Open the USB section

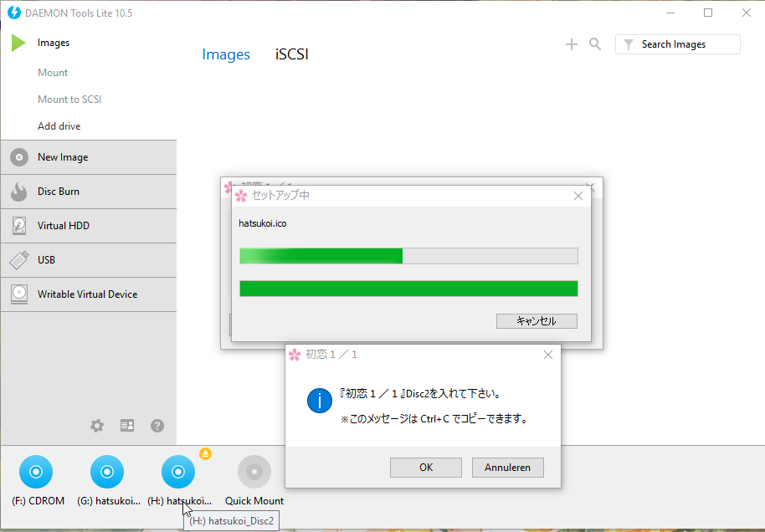[89, 260]
